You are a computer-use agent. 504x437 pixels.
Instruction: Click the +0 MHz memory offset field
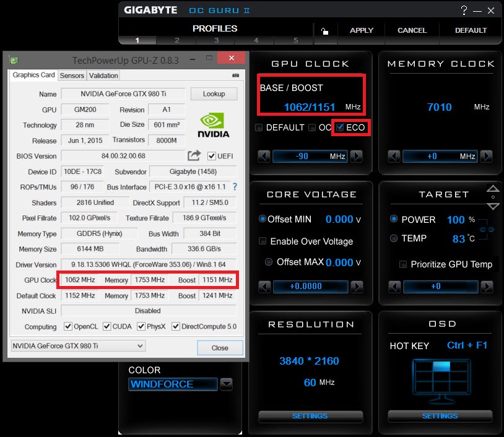coord(440,156)
